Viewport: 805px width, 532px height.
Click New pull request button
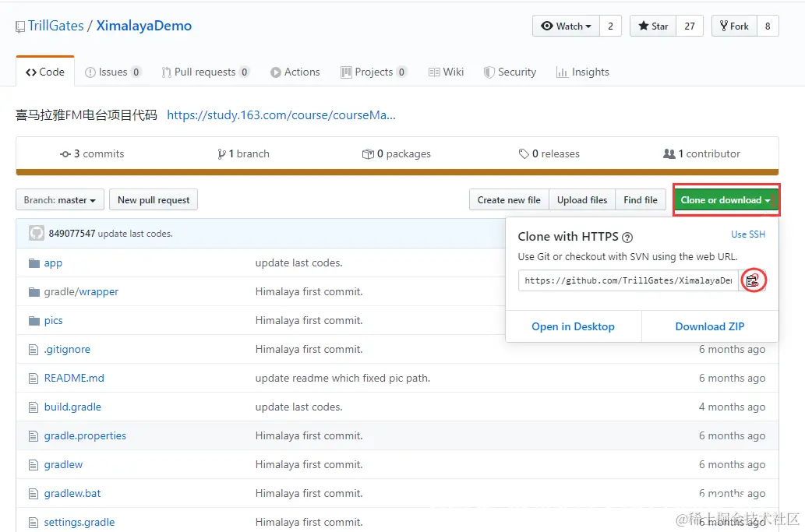pos(154,199)
